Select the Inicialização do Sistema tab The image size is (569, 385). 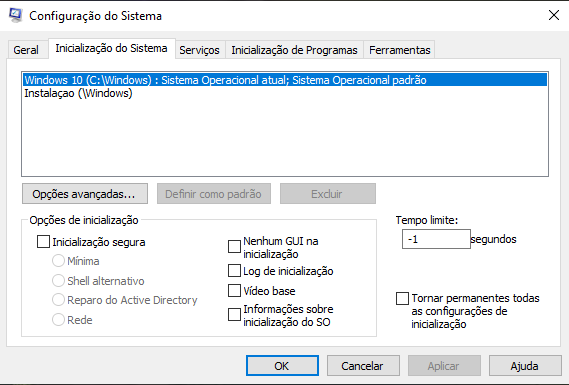pyautogui.click(x=111, y=48)
